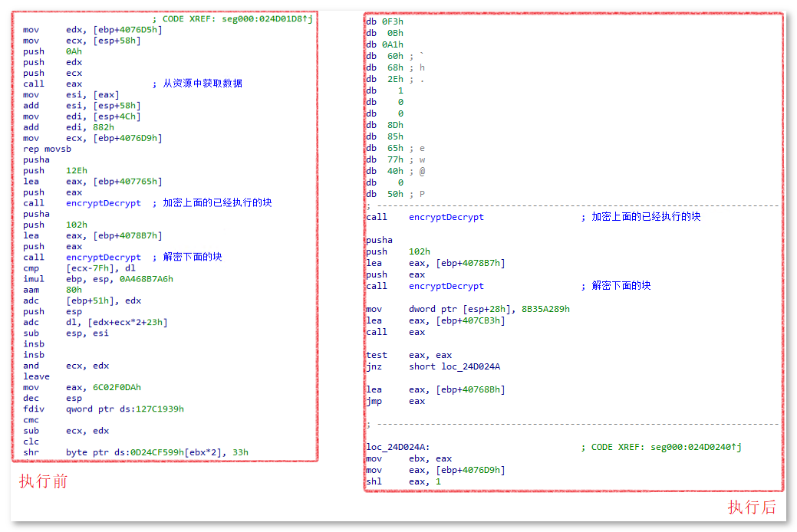The width and height of the screenshot is (797, 532).
Task: Click the "执行后" caption under right panel
Action: (752, 507)
